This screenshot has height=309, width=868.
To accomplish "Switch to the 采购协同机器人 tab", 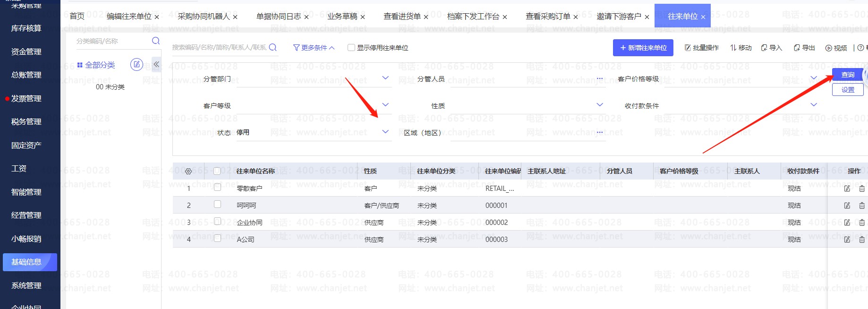I will pyautogui.click(x=204, y=16).
